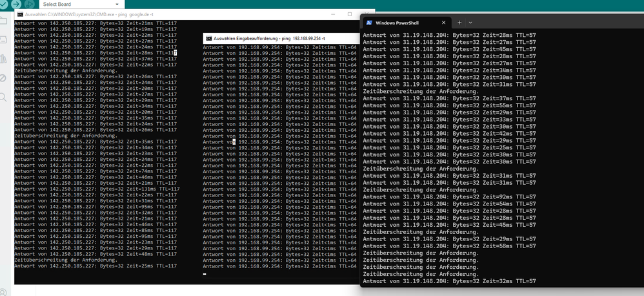
Task: Open the Select Board dropdown
Action: coord(82,4)
